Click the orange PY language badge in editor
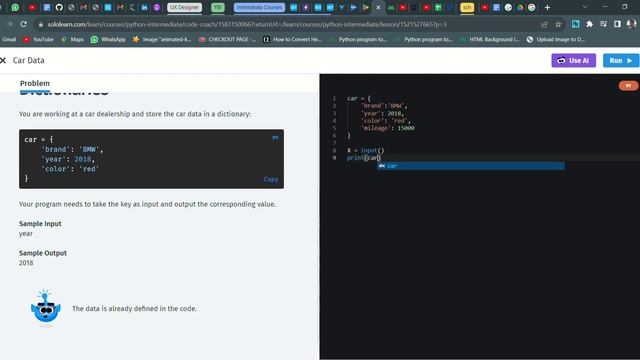Image resolution: width=640 pixels, height=360 pixels. [628, 86]
